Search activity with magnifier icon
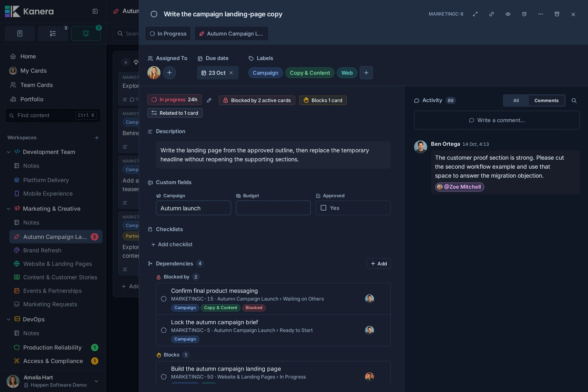Viewport: 588px width, 392px height. (574, 100)
